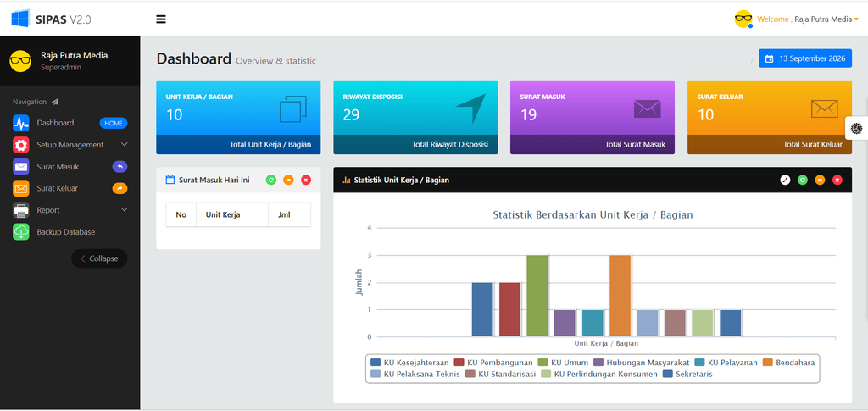Viewport: 868px width, 411px height.
Task: Minimize the Surat Masuk Hari Ini panel
Action: tap(288, 180)
